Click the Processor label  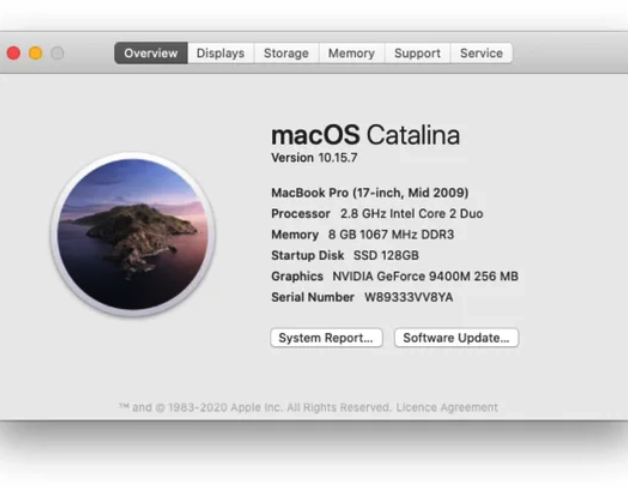(x=301, y=213)
